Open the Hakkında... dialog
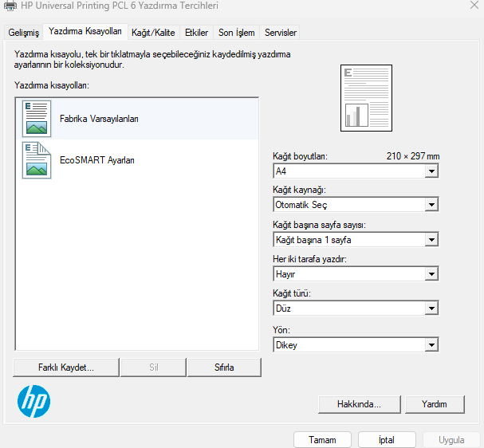Screen dimensions: 484x448 pos(360,404)
